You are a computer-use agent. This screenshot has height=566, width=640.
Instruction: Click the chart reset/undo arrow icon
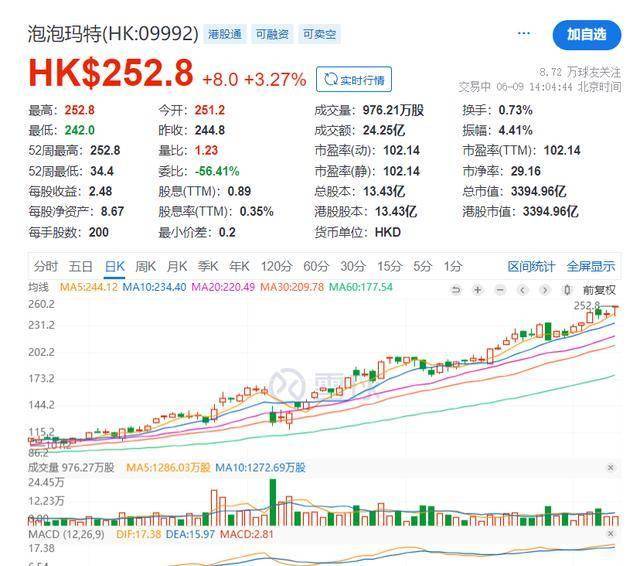456,290
